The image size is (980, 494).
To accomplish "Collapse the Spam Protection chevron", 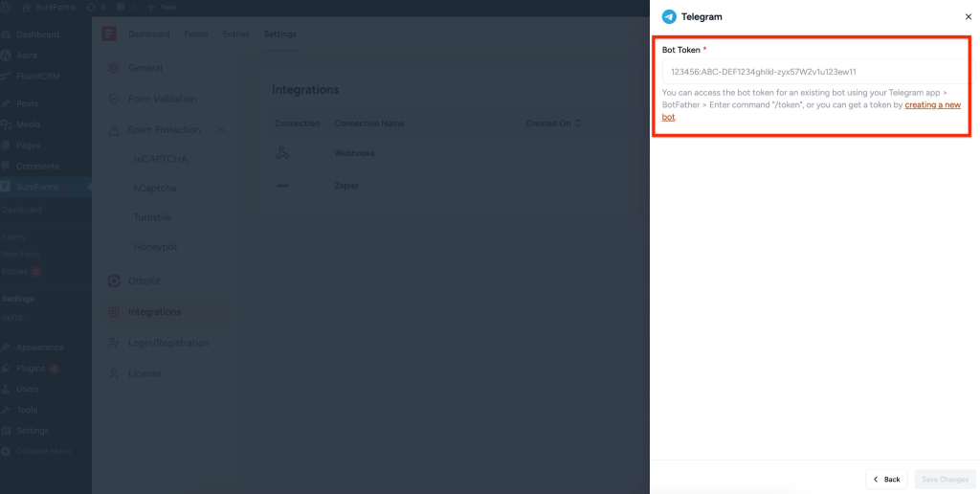I will 221,130.
